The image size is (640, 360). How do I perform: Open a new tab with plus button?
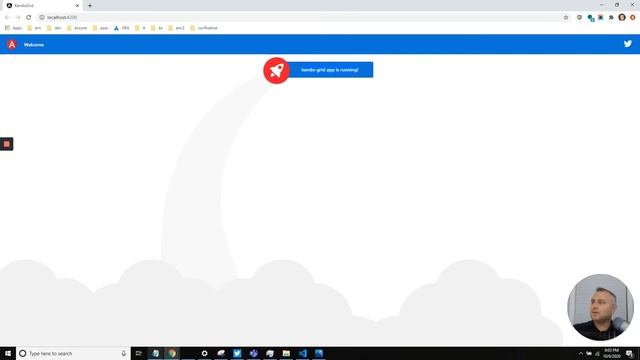90,6
